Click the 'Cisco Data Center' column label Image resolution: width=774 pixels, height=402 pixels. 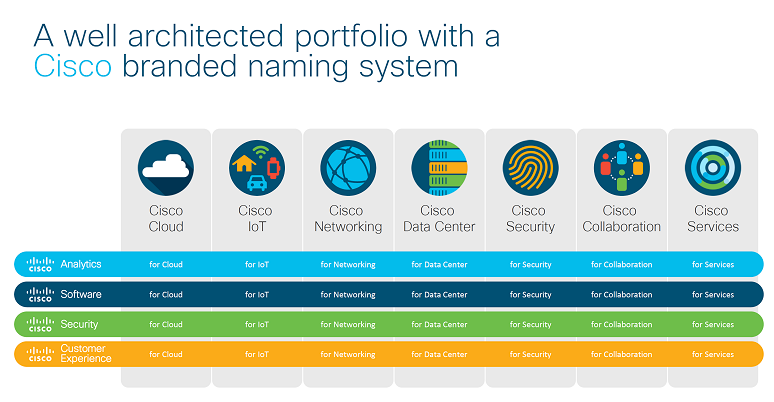pyautogui.click(x=439, y=218)
